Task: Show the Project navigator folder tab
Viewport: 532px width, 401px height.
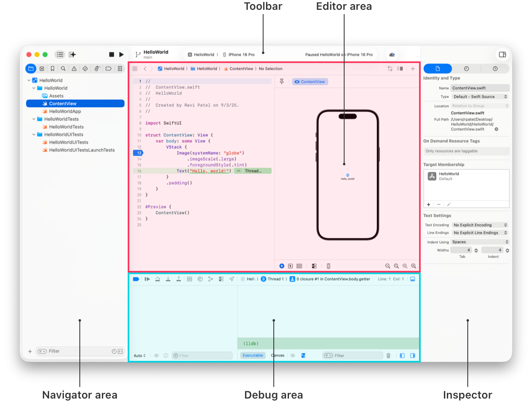Action: click(x=31, y=69)
